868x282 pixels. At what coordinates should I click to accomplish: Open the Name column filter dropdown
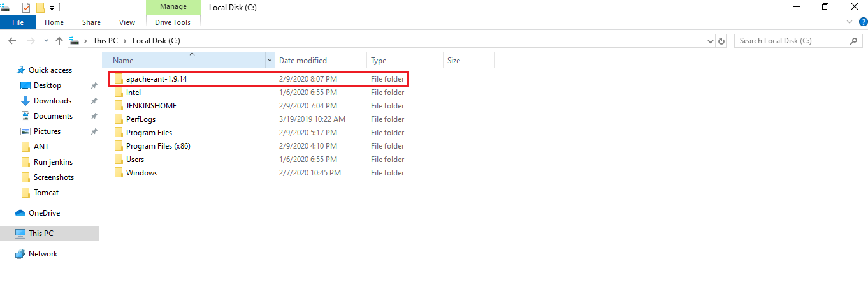click(270, 61)
